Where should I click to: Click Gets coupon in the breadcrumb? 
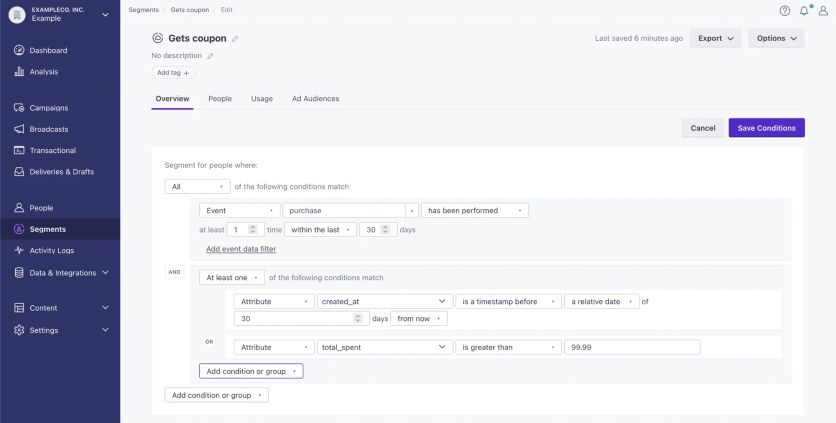pos(190,10)
